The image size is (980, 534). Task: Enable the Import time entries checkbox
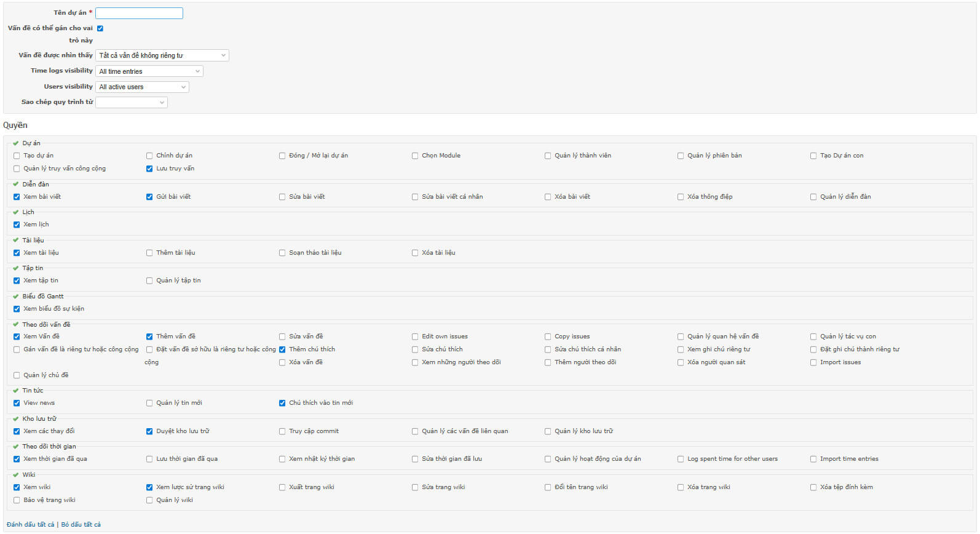click(x=813, y=460)
